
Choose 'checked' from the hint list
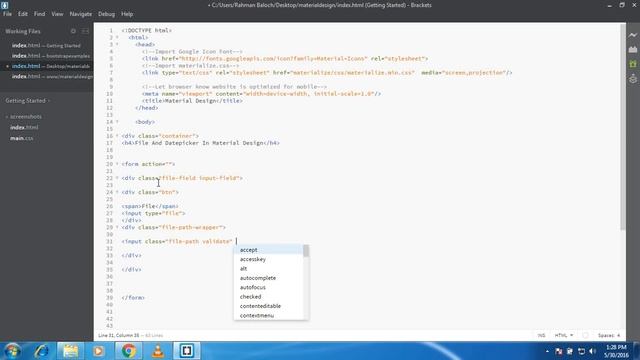click(x=268, y=297)
